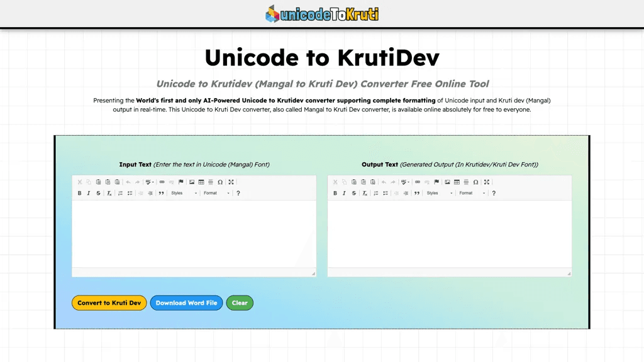Open special character (Omega) in Input toolbar

click(220, 182)
